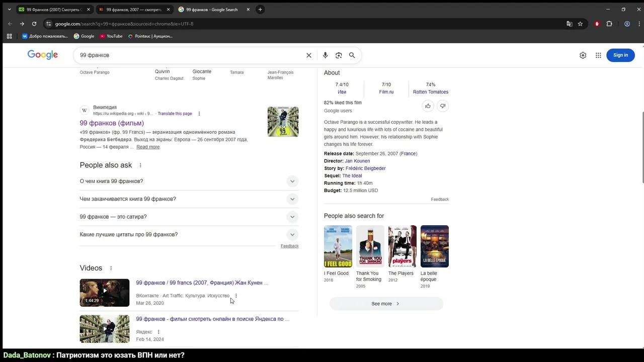Open Chrome profile avatar

click(627, 24)
